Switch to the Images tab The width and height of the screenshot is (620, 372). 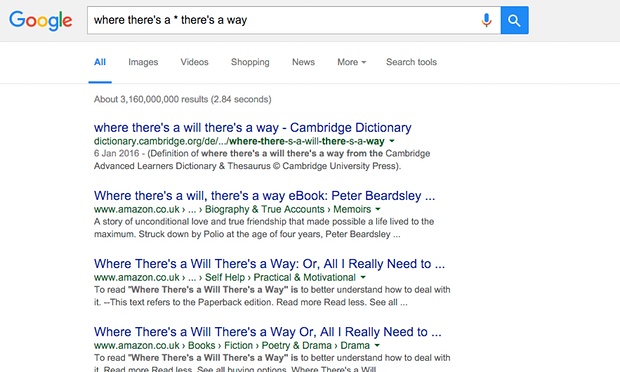(143, 62)
